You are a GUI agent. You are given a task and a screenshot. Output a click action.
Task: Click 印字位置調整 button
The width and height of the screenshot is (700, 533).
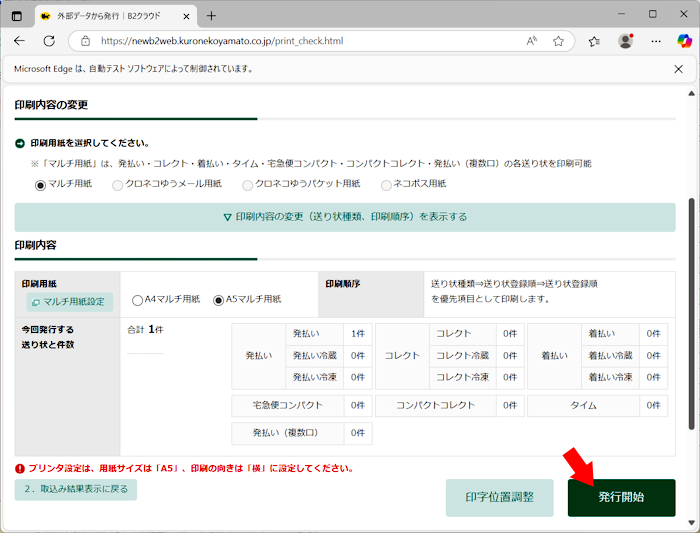[500, 498]
